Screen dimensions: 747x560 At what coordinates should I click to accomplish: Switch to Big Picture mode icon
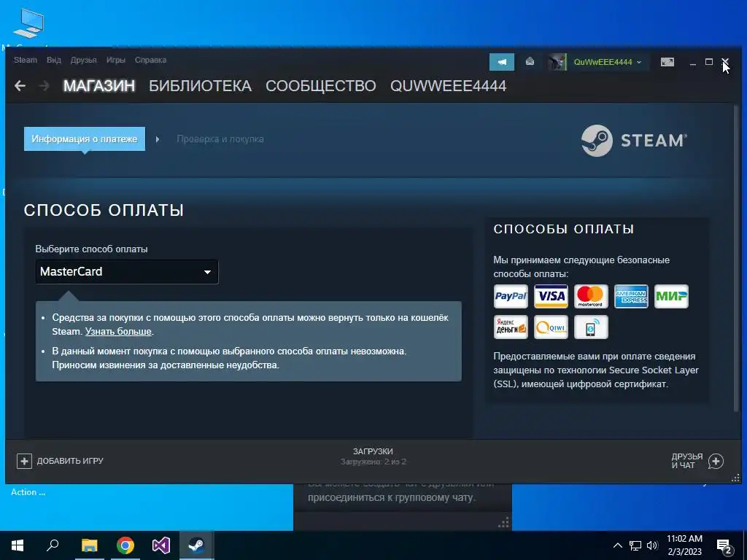(x=667, y=62)
